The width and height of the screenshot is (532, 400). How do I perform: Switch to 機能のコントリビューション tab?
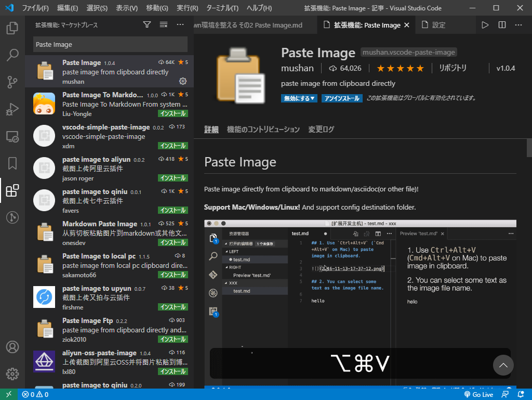click(263, 130)
